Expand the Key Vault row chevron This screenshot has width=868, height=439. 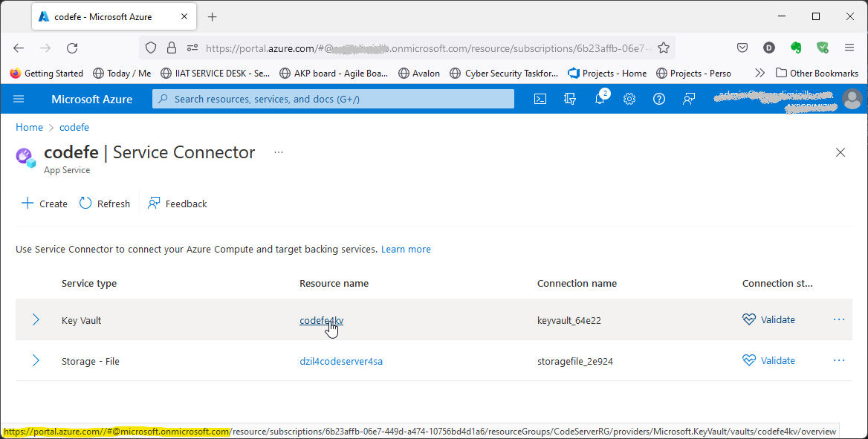coord(35,319)
